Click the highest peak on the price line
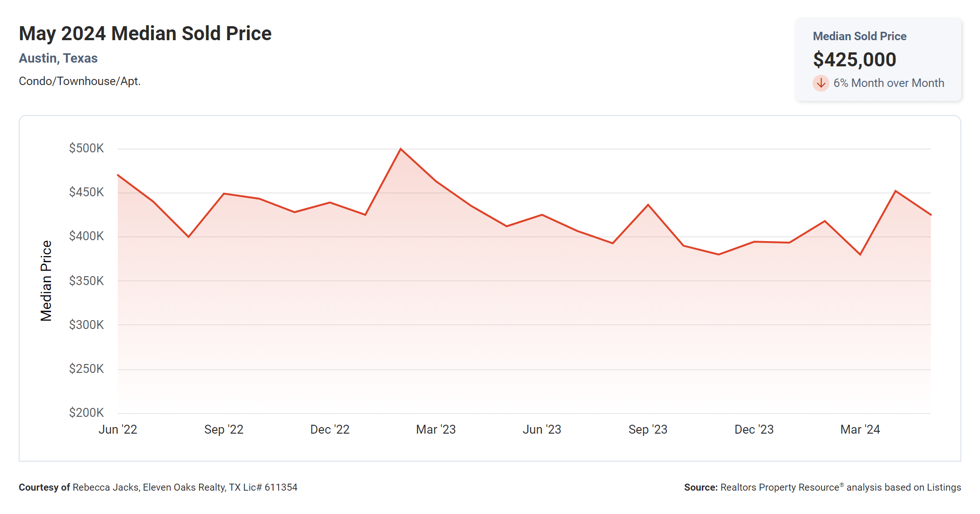This screenshot has height=514, width=980. tap(401, 149)
